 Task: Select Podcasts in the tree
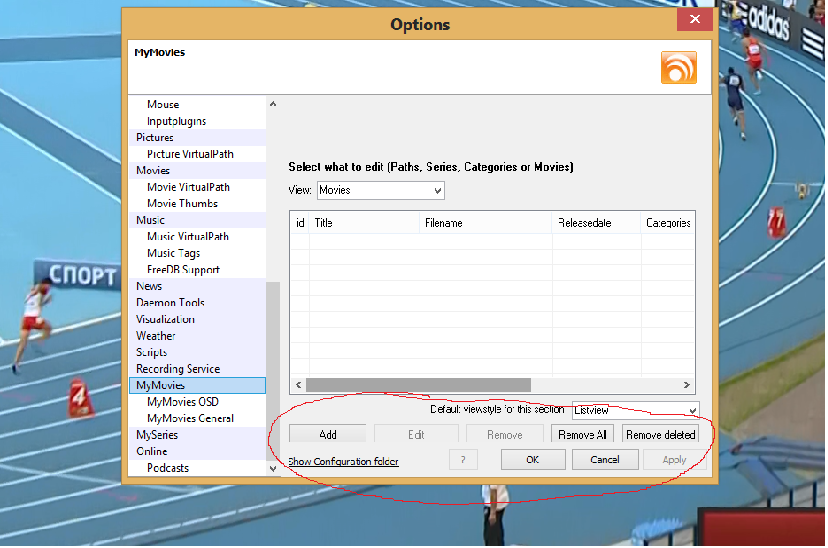(x=167, y=468)
